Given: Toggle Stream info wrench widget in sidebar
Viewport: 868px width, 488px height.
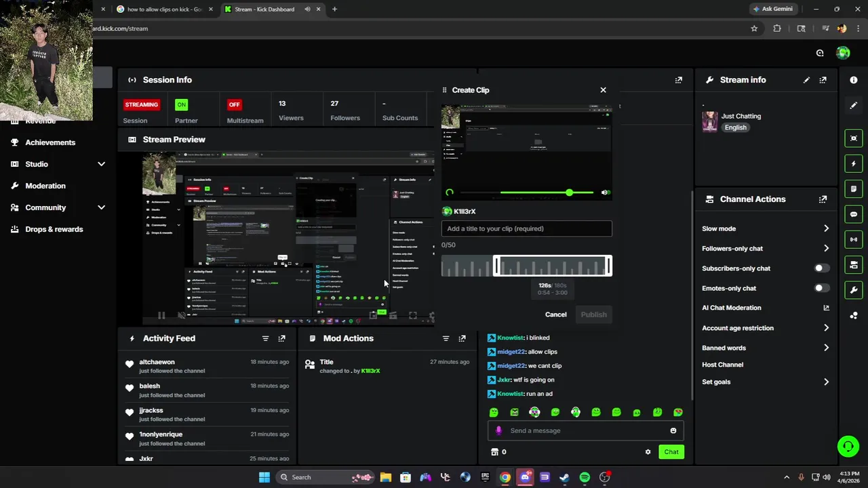Looking at the screenshot, I should click(x=854, y=290).
